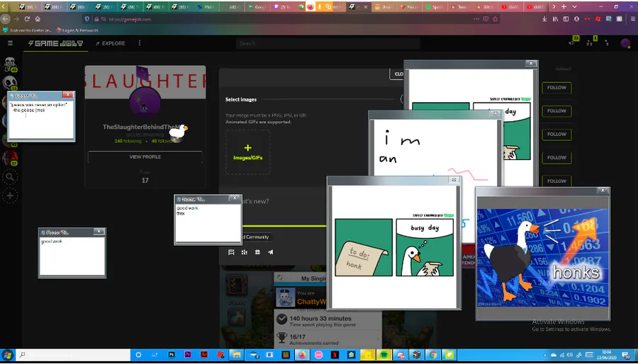Open a new browser tab with plus
638x364 pixels.
564,6
